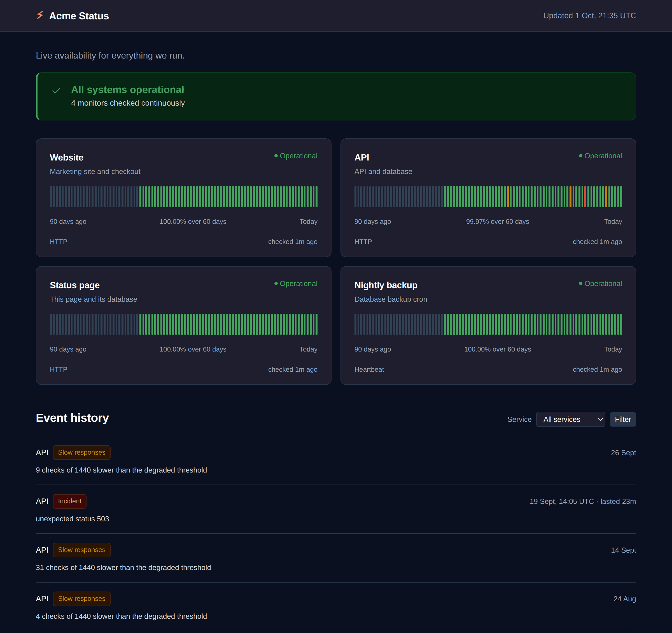672x633 pixels.
Task: Click the green checkmark in the operational banner
Action: (57, 91)
